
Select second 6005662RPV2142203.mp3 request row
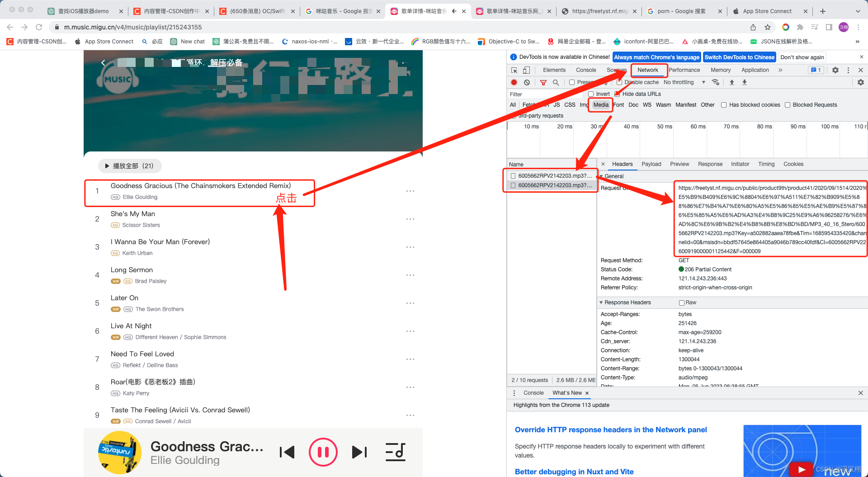[x=551, y=185]
